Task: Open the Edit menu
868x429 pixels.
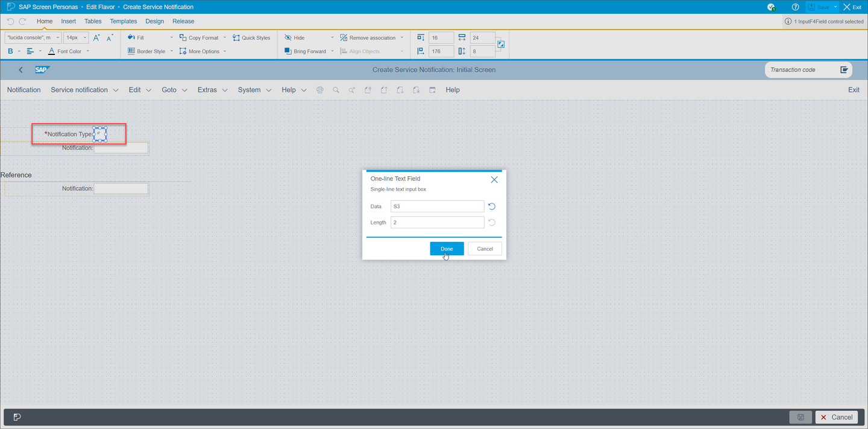Action: click(140, 90)
